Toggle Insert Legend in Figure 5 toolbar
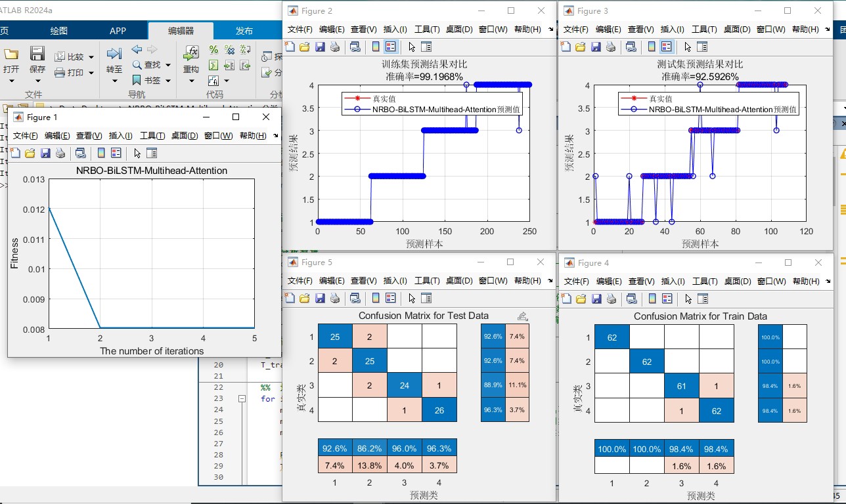Viewport: 846px width, 504px height. tap(391, 298)
